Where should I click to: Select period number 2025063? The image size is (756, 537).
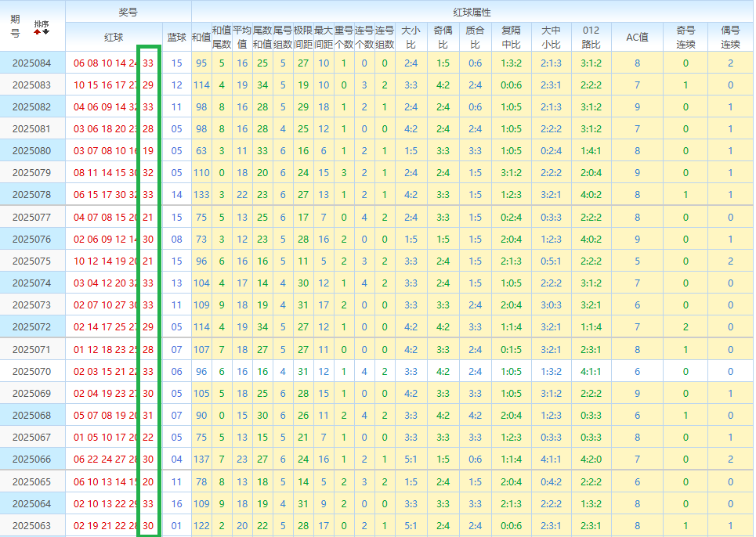pos(32,526)
